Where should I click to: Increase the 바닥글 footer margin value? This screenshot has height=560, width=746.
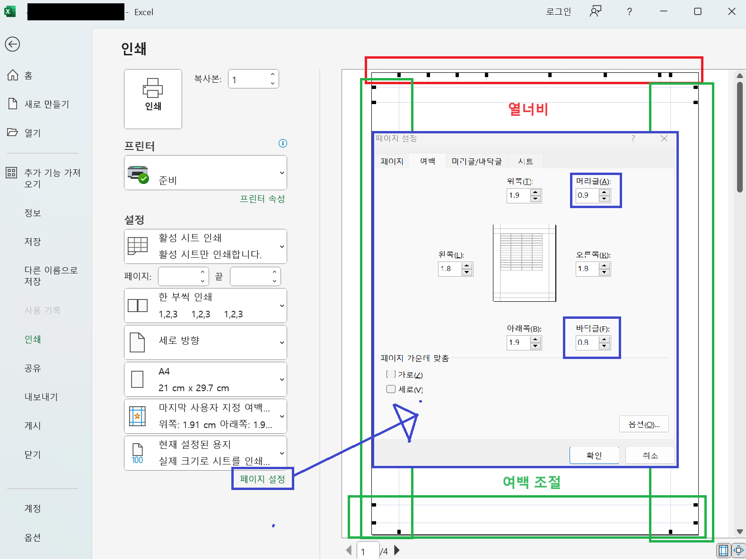point(604,340)
